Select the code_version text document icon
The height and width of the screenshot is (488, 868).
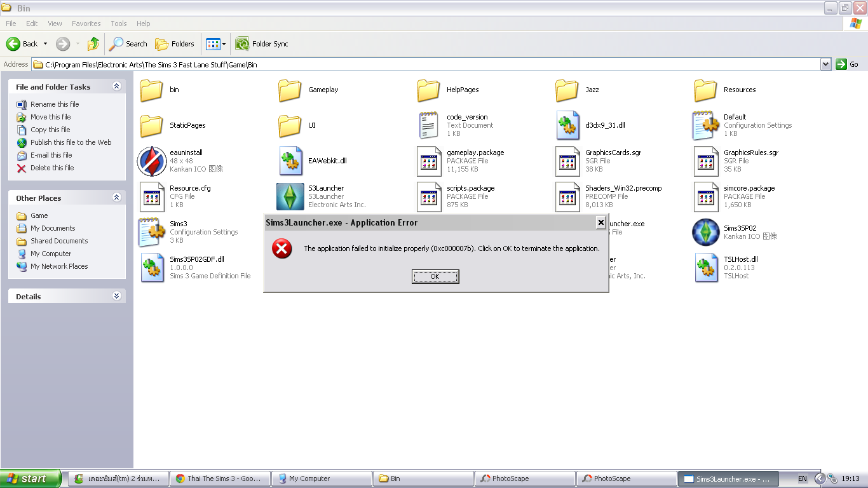coord(428,125)
